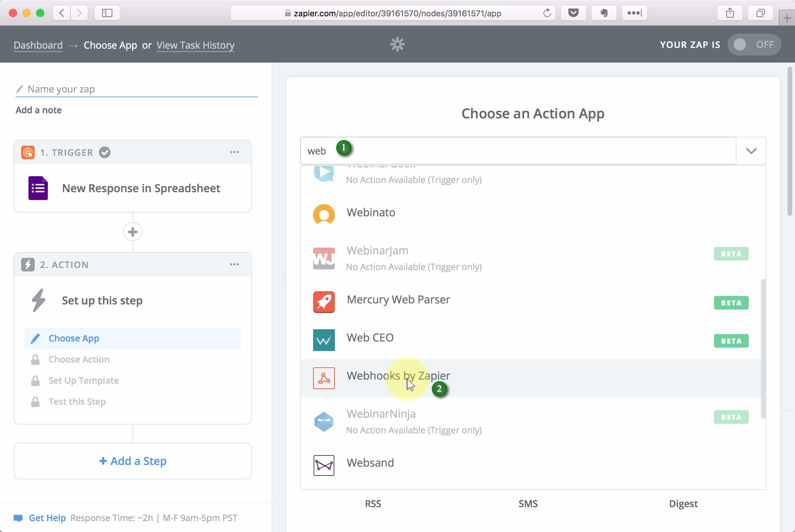The height and width of the screenshot is (532, 795).
Task: Click the Mercury Web Parser BETA badge
Action: [731, 303]
